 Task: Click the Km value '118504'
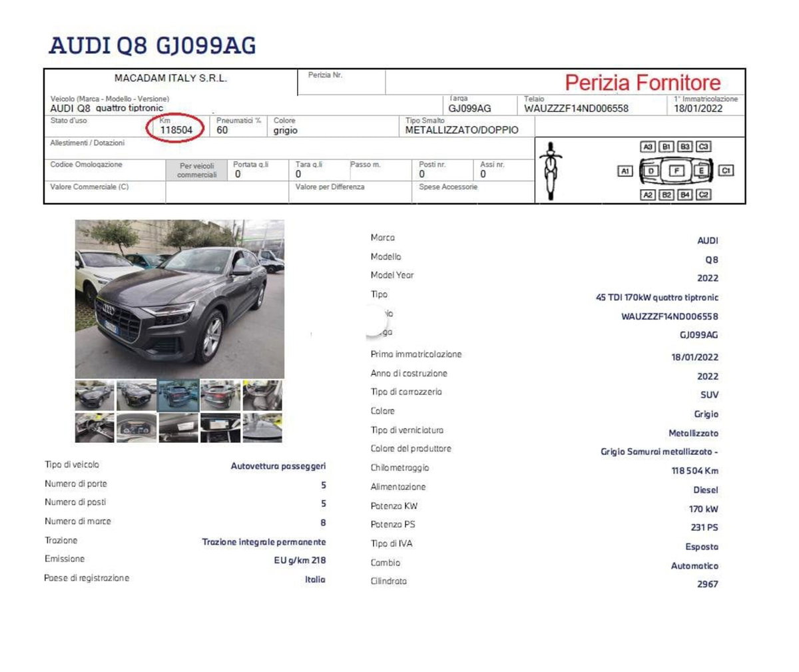pos(176,131)
